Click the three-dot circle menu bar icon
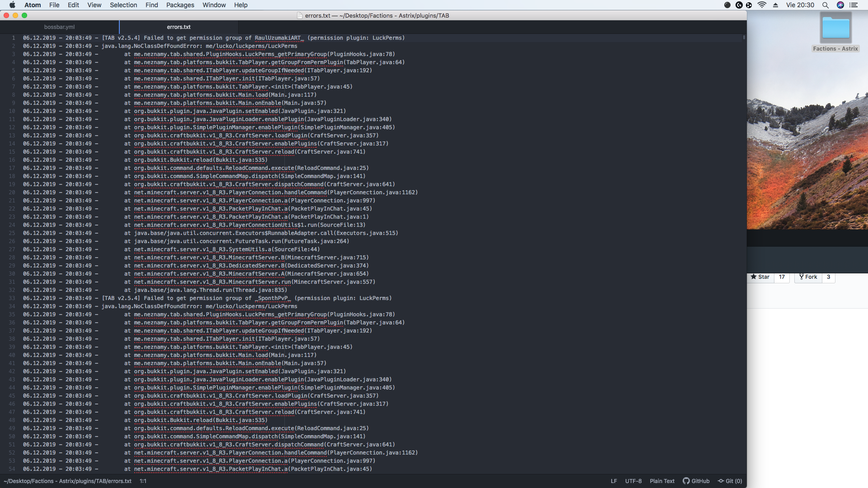This screenshot has height=488, width=868. coord(749,5)
